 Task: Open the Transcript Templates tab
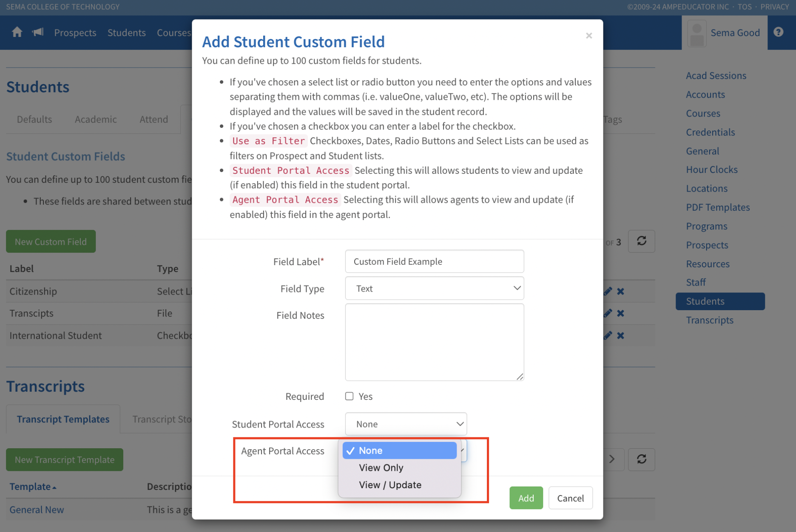tap(63, 419)
